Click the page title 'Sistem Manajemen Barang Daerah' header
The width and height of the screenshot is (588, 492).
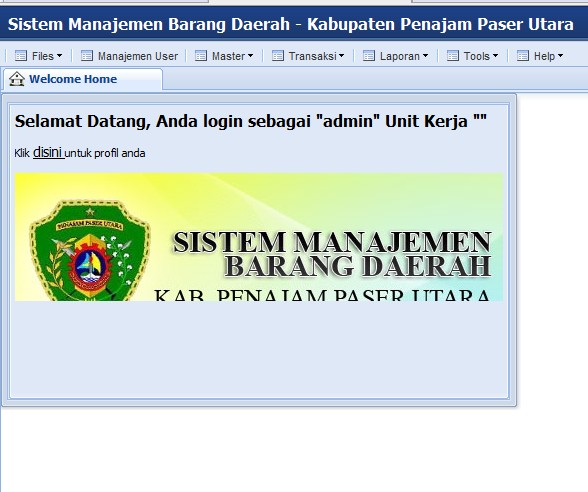290,24
